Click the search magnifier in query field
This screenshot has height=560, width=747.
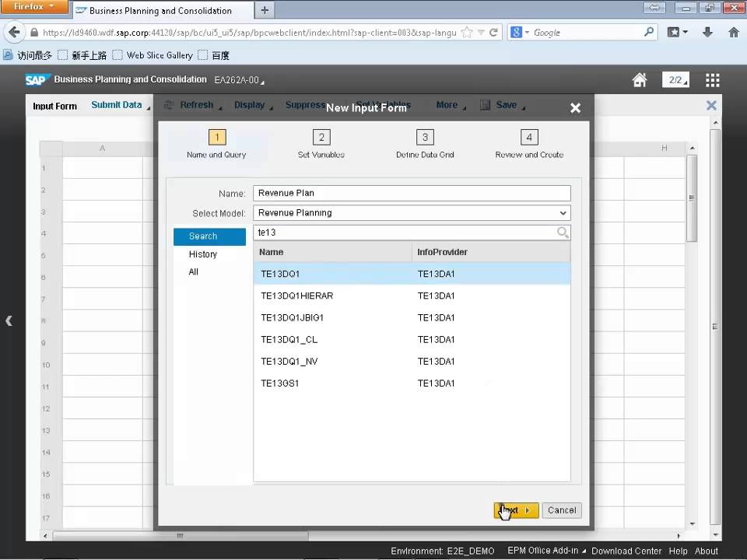(563, 233)
